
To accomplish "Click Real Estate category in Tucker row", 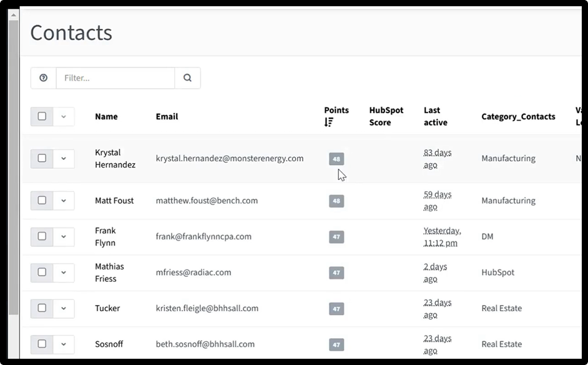I will 501,308.
